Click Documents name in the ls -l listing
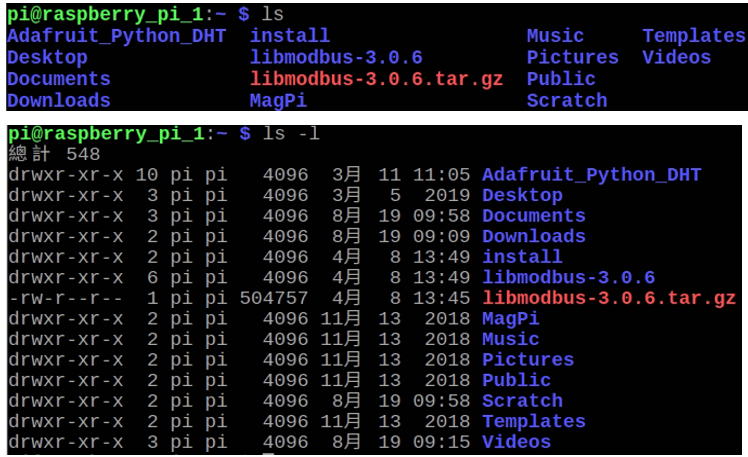 pos(534,216)
